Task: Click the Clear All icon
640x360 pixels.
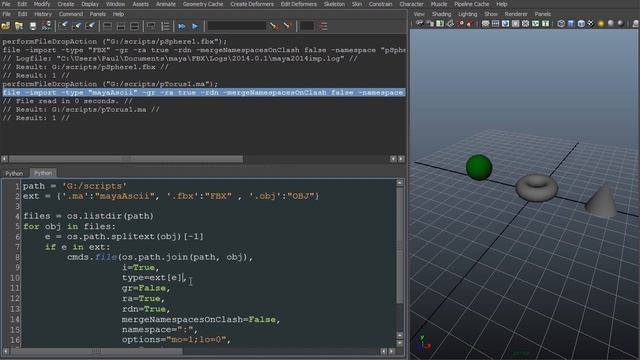Action: point(90,26)
